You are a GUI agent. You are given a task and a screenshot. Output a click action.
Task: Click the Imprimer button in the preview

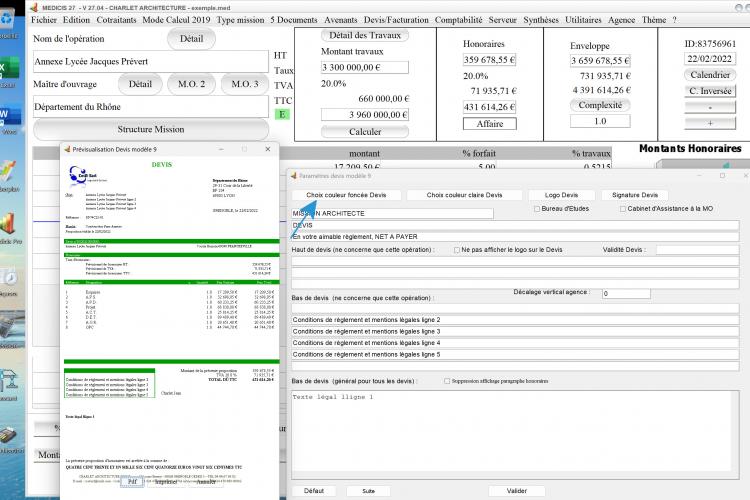tap(165, 482)
